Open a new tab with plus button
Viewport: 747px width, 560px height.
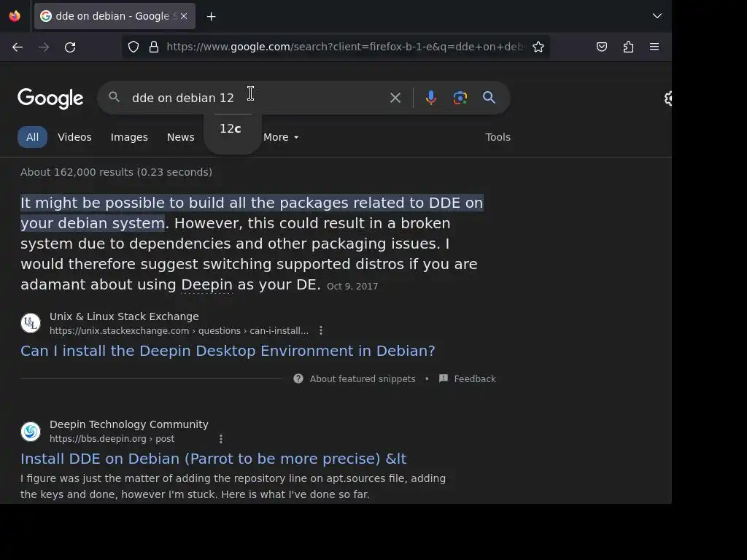pos(211,17)
